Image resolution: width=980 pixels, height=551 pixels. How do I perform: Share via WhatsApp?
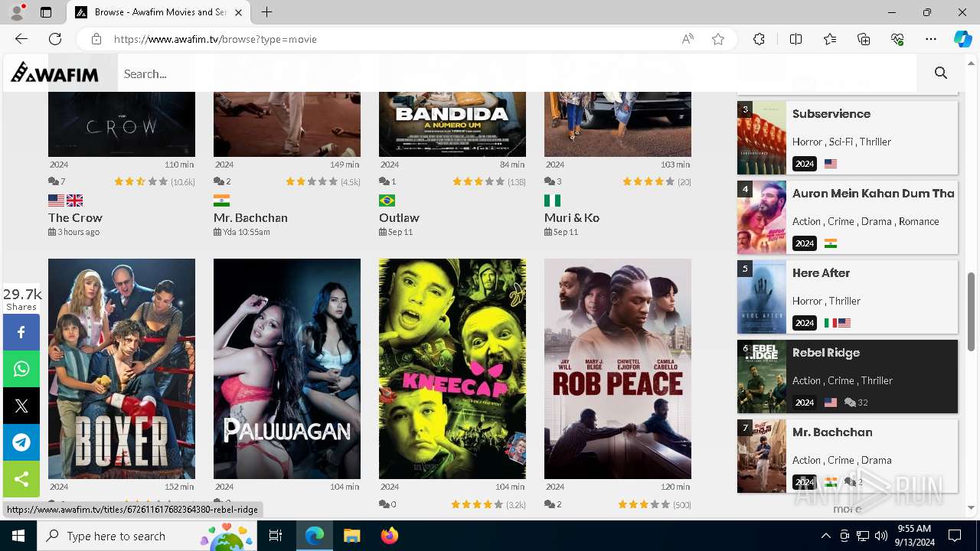pyautogui.click(x=21, y=369)
